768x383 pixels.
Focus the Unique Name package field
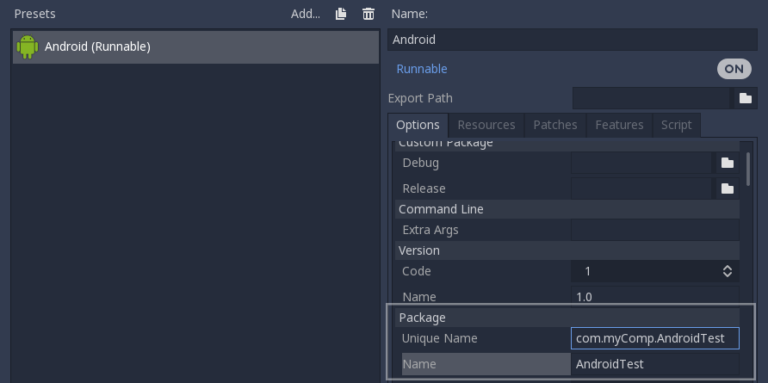point(655,338)
